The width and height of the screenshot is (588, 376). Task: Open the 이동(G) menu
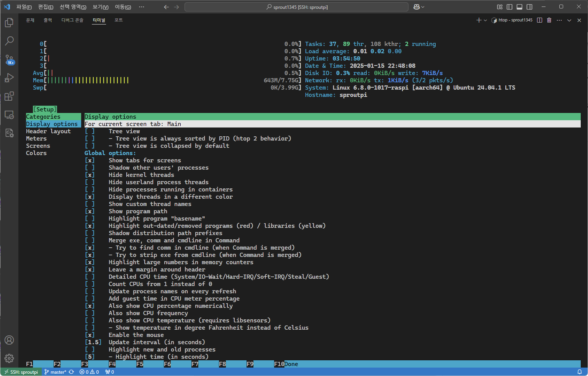(123, 7)
